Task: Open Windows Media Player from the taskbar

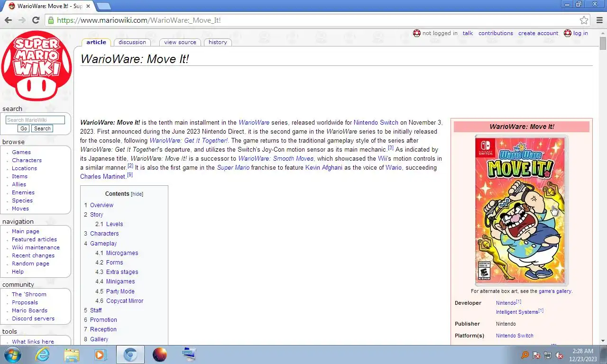Action: pyautogui.click(x=101, y=355)
